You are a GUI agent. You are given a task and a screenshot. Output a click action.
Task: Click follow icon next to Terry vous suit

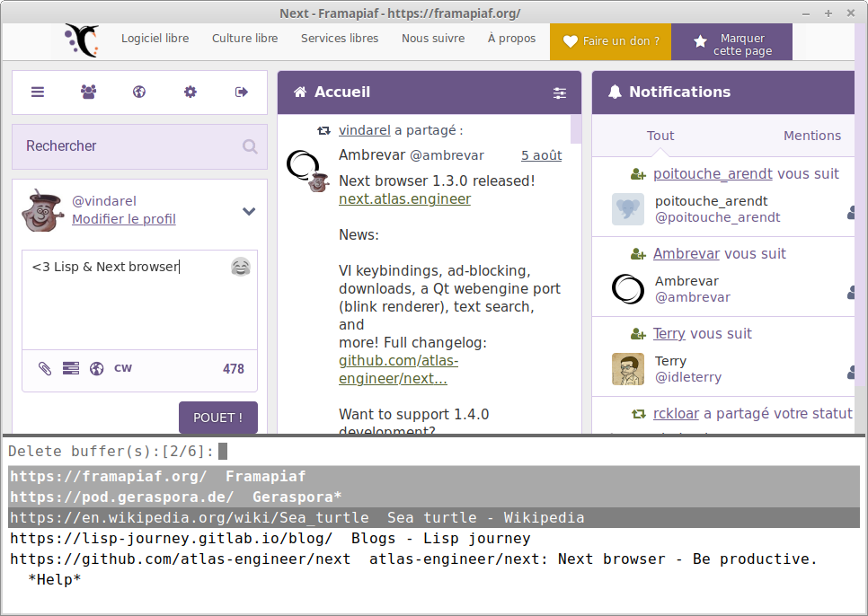[x=638, y=335]
